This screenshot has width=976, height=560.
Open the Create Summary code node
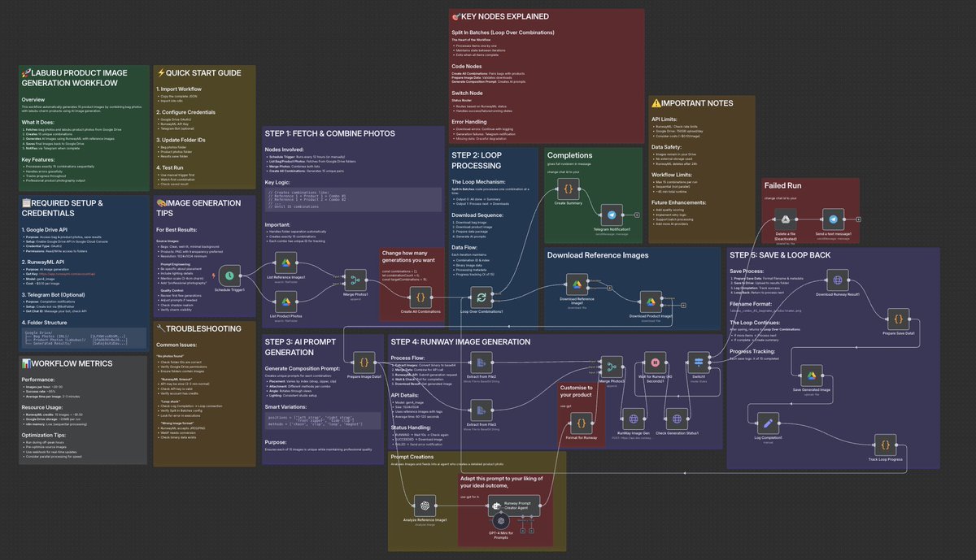coord(569,189)
